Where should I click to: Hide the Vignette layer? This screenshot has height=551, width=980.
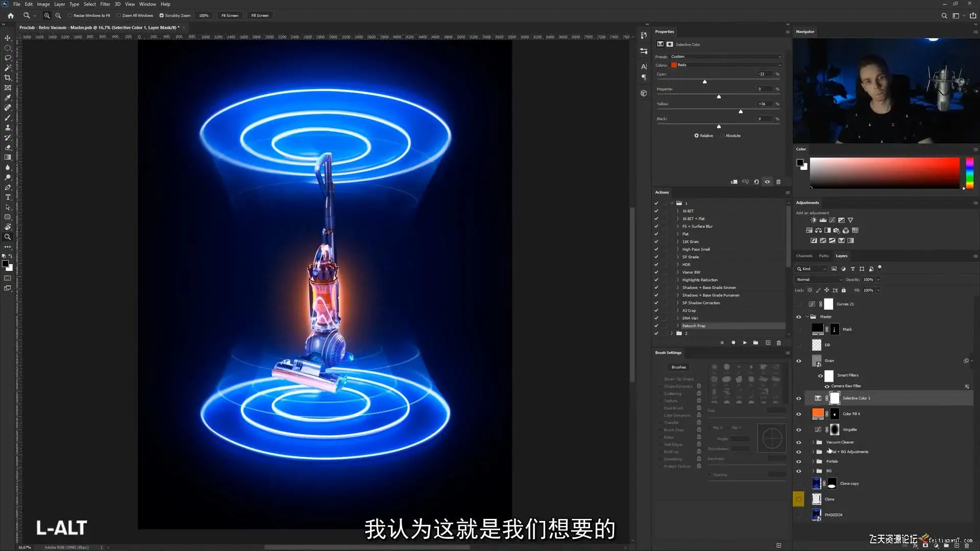point(799,430)
